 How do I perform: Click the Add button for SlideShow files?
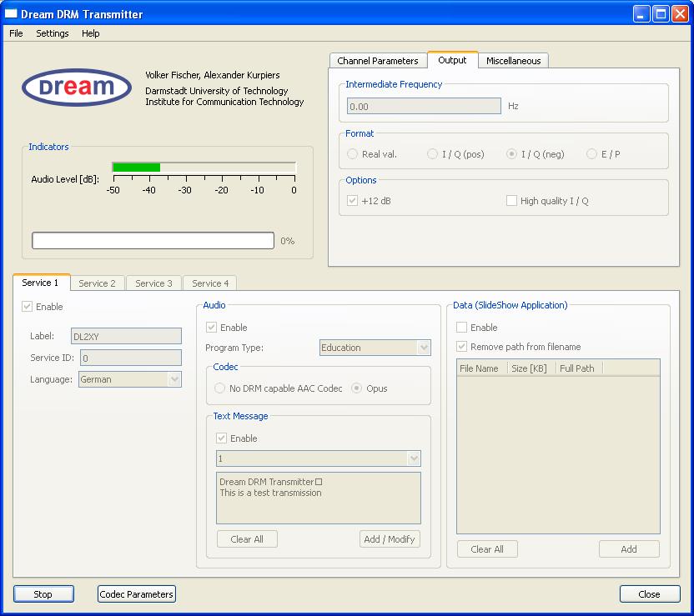(x=629, y=549)
